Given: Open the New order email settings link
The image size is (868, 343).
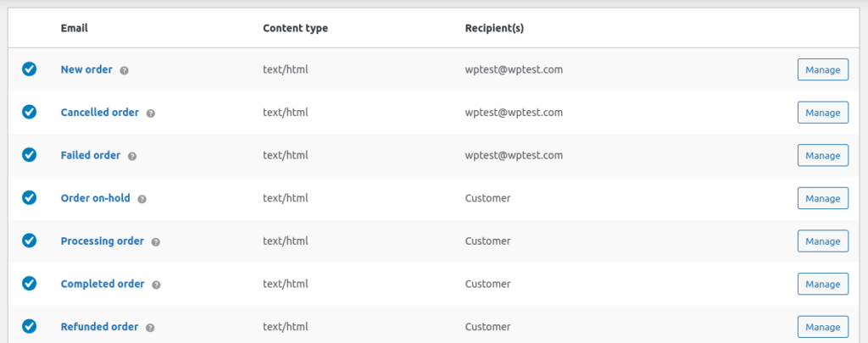Looking at the screenshot, I should 86,69.
